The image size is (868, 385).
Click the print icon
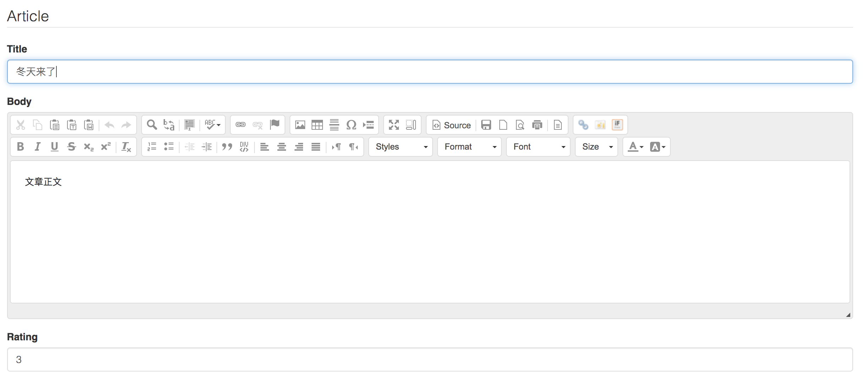(537, 125)
